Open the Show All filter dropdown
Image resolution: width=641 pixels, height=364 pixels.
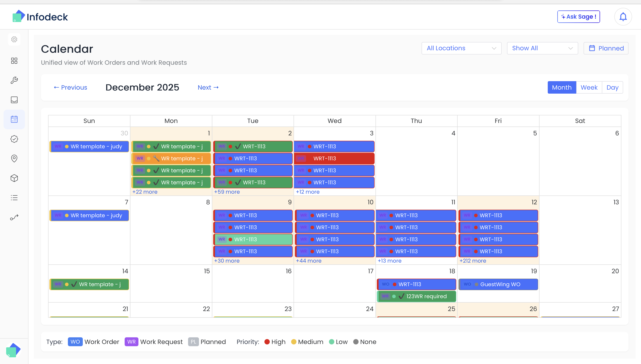coord(542,48)
